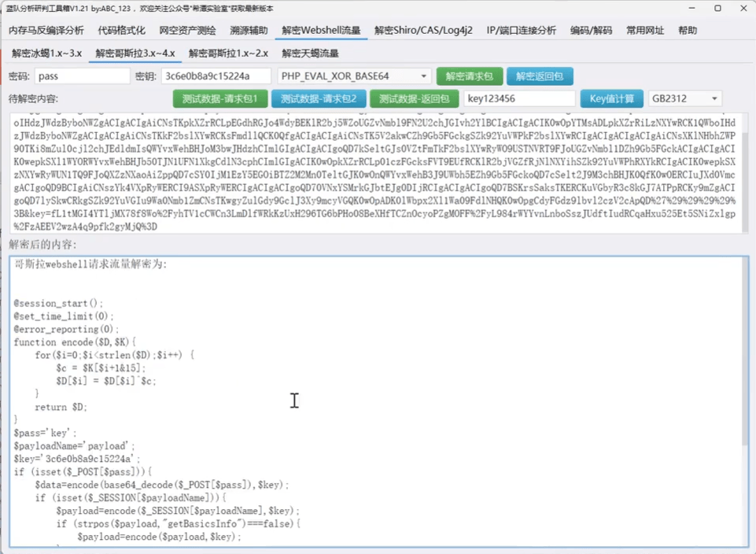This screenshot has width=756, height=554.
Task: Select the 解密冰蝎1.x~3.x sub-tab
Action: (46, 53)
